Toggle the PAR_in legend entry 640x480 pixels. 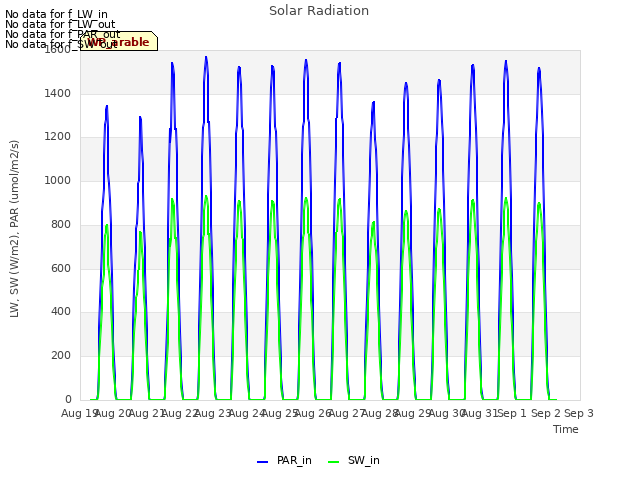pyautogui.click(x=284, y=460)
